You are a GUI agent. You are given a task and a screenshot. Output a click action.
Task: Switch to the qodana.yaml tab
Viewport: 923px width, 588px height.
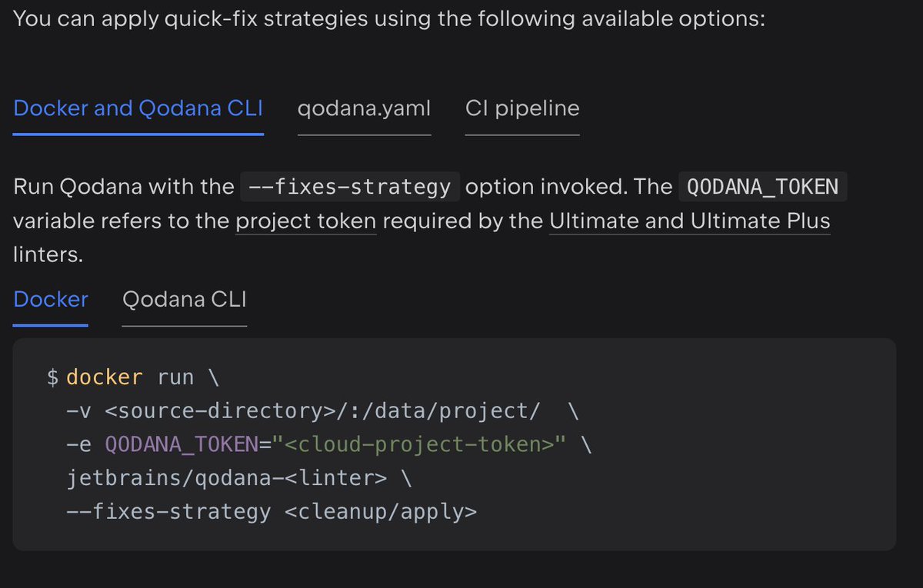pos(363,108)
